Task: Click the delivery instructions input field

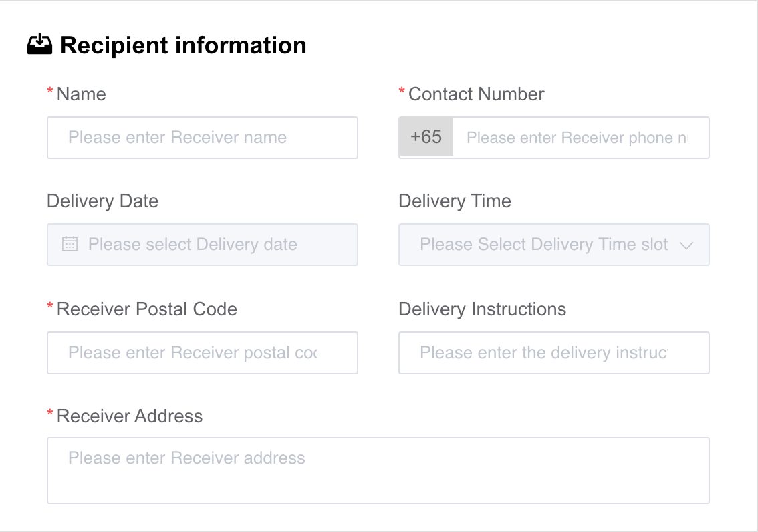Action: click(x=553, y=352)
